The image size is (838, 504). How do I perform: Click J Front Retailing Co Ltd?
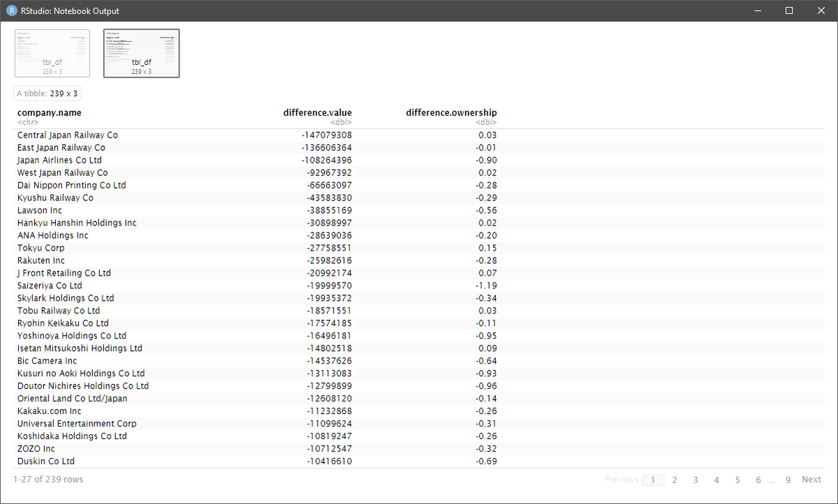[x=64, y=273]
